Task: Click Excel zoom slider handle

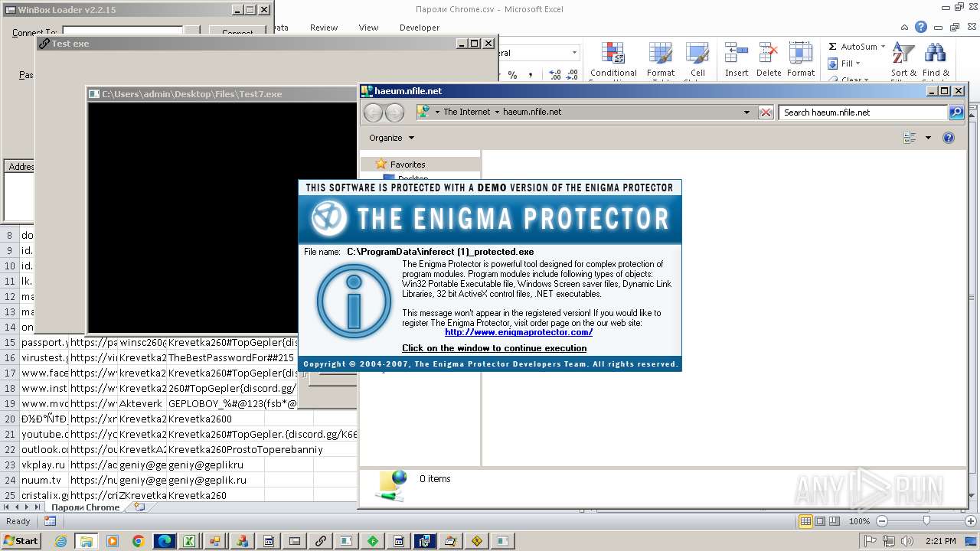Action: [x=926, y=521]
